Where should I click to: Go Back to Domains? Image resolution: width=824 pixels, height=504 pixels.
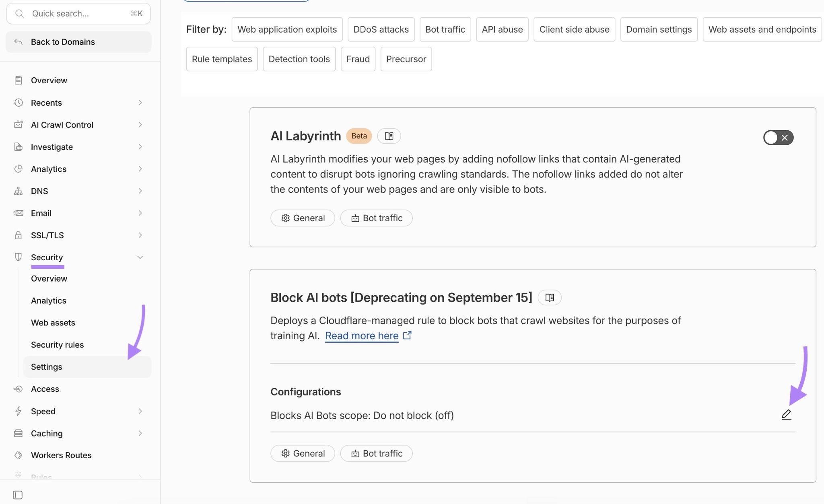coord(78,42)
